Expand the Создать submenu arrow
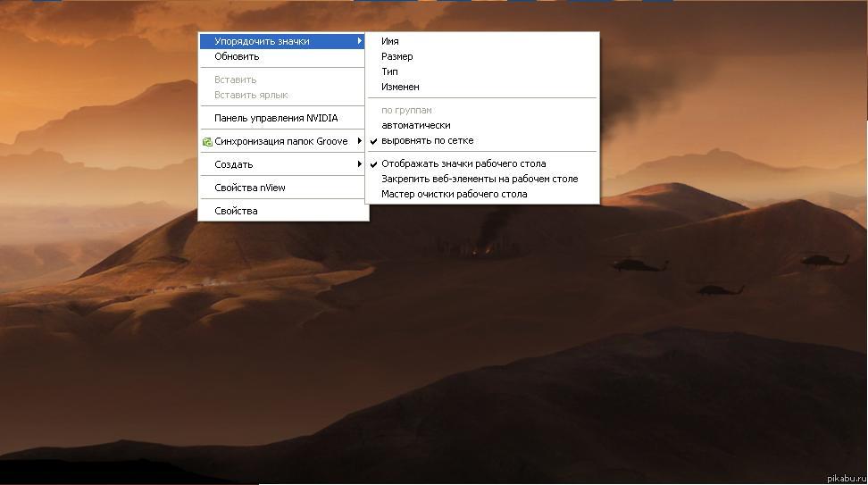The height and width of the screenshot is (485, 868). coord(360,164)
